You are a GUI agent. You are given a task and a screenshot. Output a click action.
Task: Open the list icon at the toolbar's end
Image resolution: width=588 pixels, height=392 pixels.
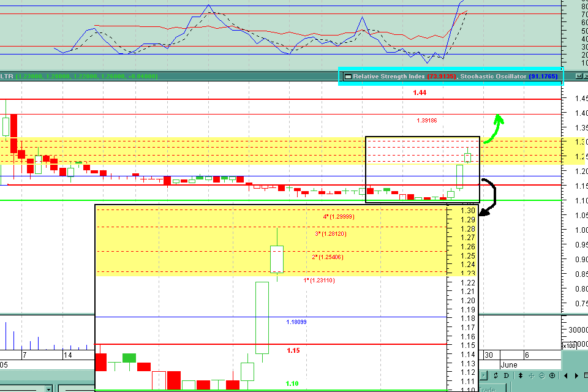point(586,375)
